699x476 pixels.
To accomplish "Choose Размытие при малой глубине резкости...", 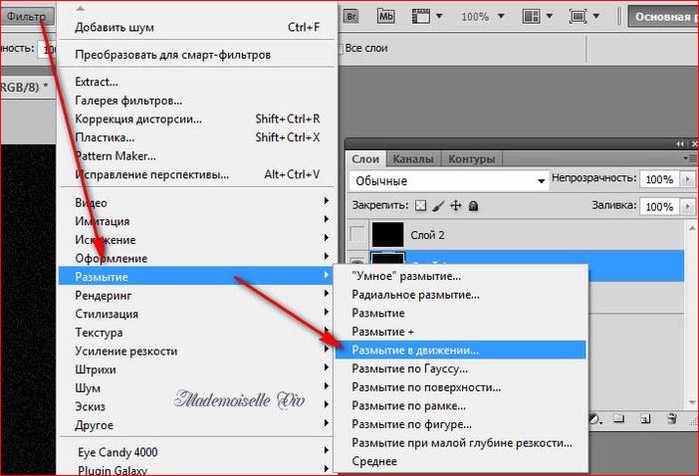I will (461, 443).
